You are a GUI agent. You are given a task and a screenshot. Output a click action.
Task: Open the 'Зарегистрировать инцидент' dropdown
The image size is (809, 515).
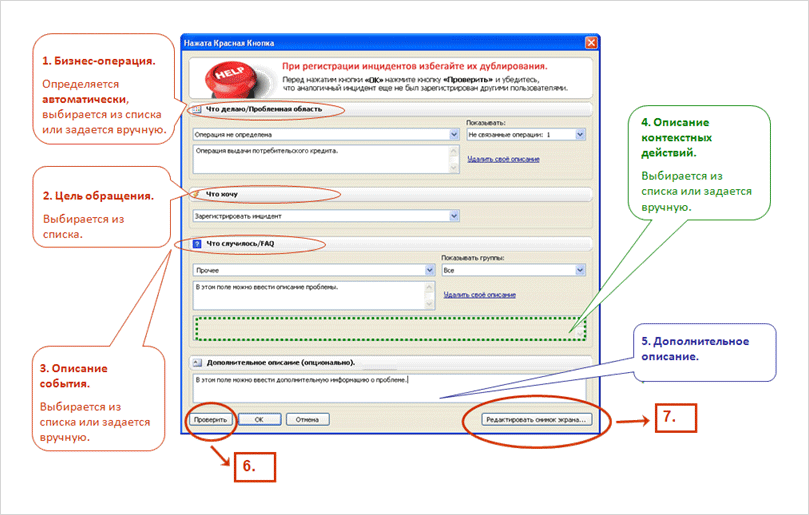click(325, 215)
